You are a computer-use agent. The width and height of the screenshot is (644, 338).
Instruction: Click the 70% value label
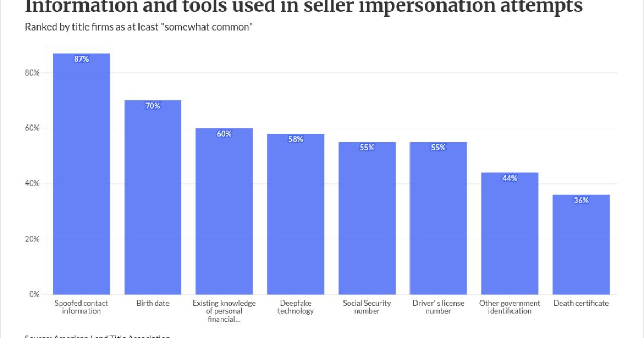[x=152, y=106]
